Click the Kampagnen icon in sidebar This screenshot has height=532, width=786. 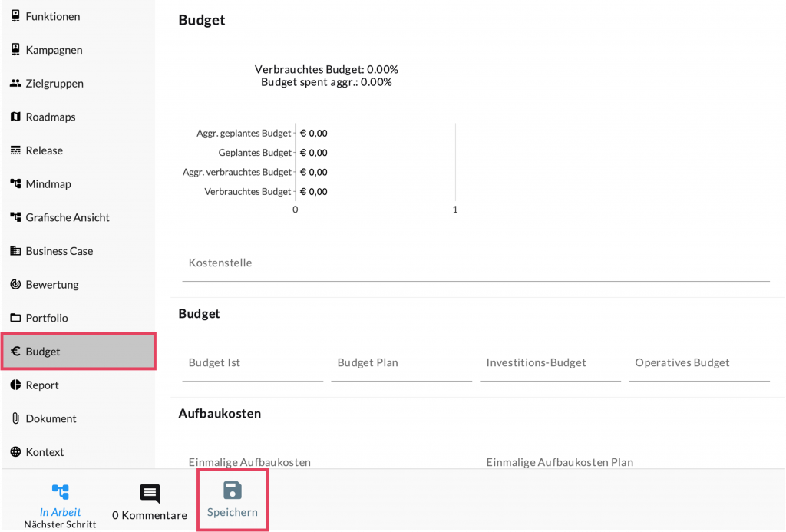15,50
